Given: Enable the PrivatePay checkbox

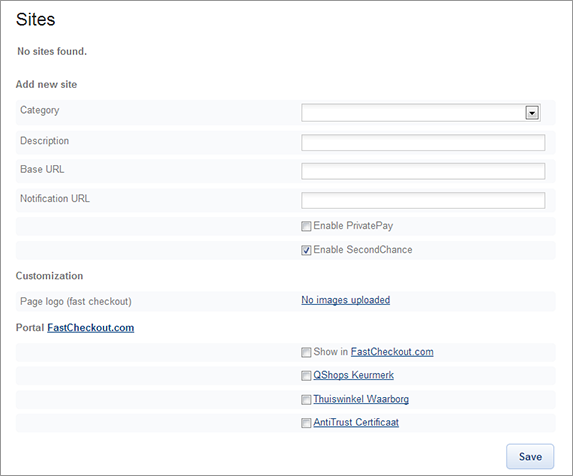Looking at the screenshot, I should point(306,226).
